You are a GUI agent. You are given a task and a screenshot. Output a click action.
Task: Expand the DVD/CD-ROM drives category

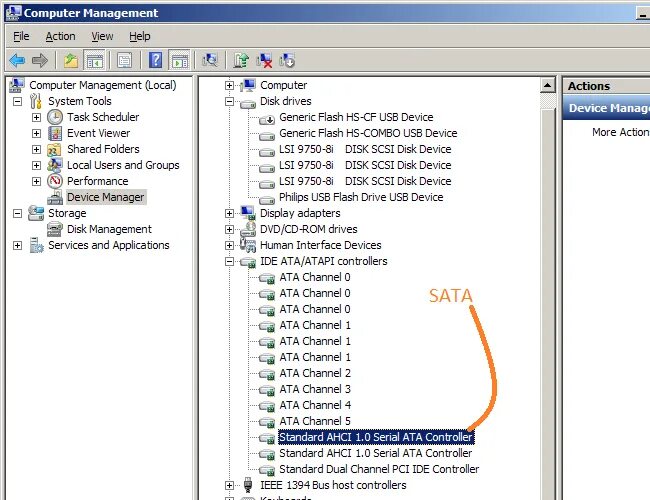229,229
